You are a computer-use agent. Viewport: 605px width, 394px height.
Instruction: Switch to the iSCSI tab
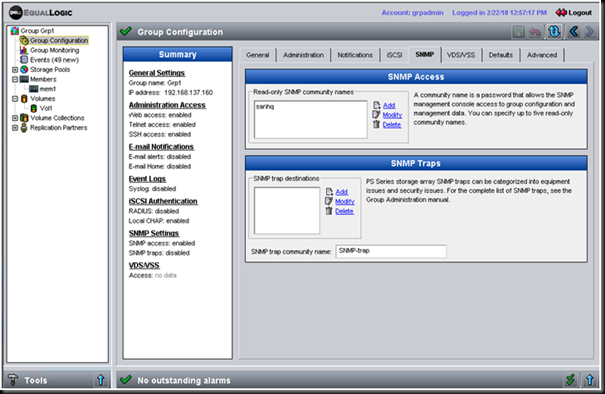tap(394, 55)
